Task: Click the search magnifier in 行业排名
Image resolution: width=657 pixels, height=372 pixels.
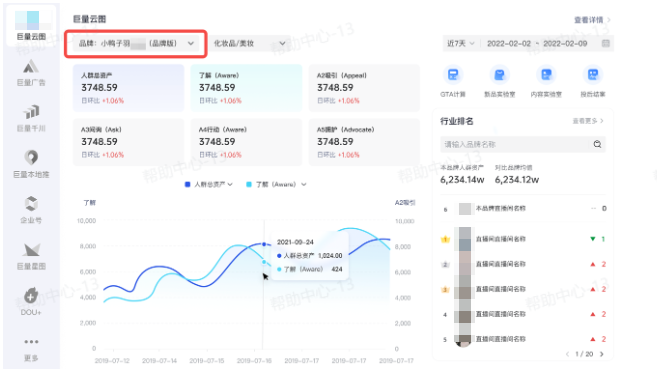Action: 598,144
